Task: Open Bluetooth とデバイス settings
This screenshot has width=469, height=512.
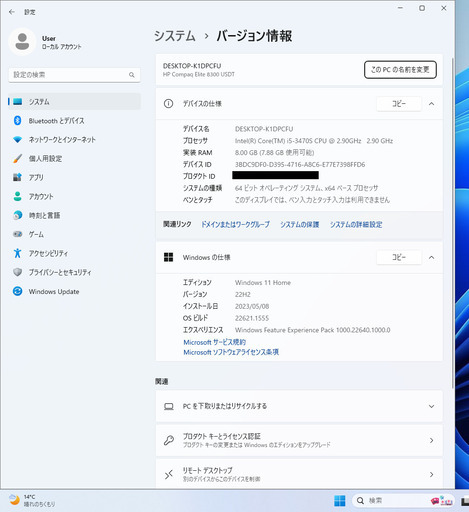Action: [x=74, y=120]
